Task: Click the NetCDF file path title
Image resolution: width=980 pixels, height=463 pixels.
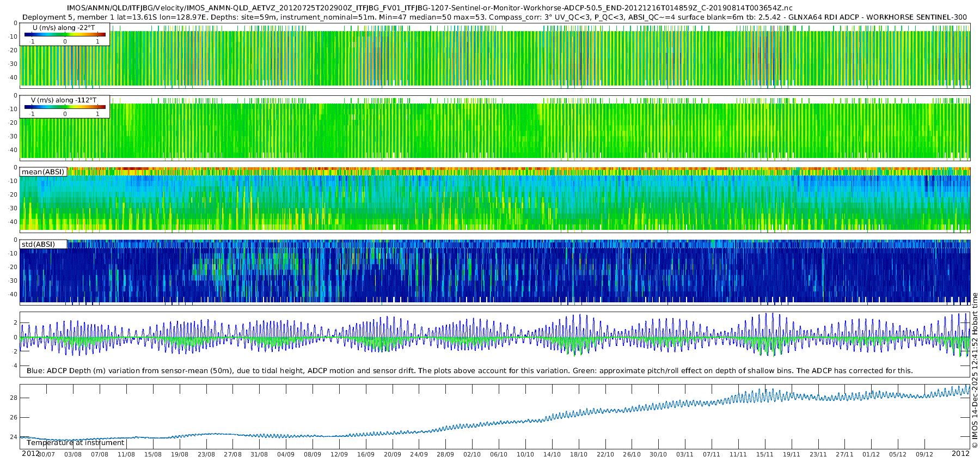Action: (430, 8)
